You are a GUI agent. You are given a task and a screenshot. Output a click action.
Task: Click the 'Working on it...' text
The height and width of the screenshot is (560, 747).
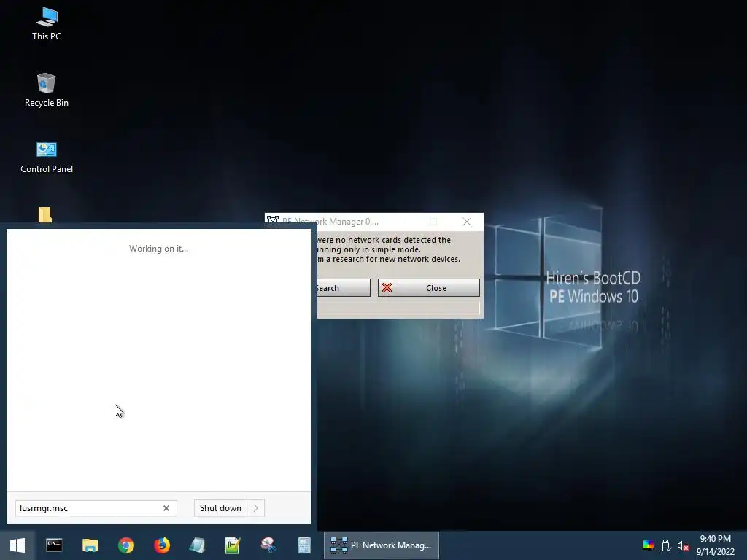point(158,249)
